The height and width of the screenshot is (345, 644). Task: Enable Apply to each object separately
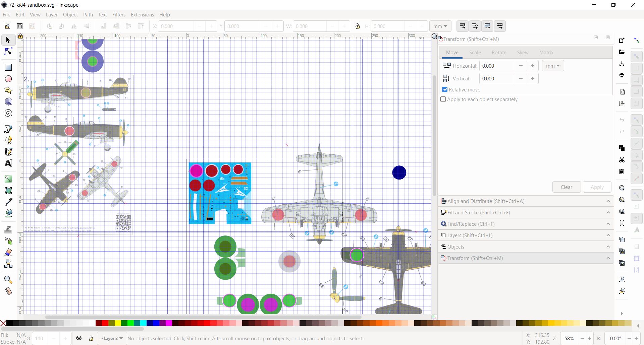click(x=443, y=99)
